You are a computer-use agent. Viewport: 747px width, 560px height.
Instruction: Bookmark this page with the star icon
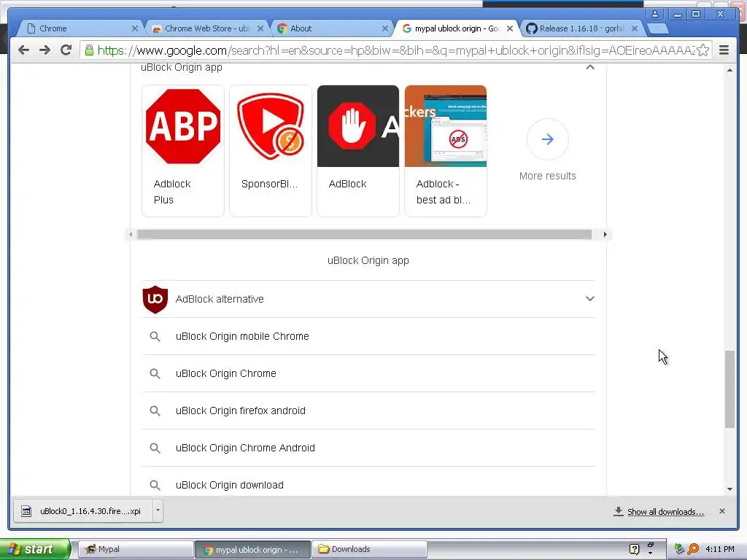tap(703, 50)
